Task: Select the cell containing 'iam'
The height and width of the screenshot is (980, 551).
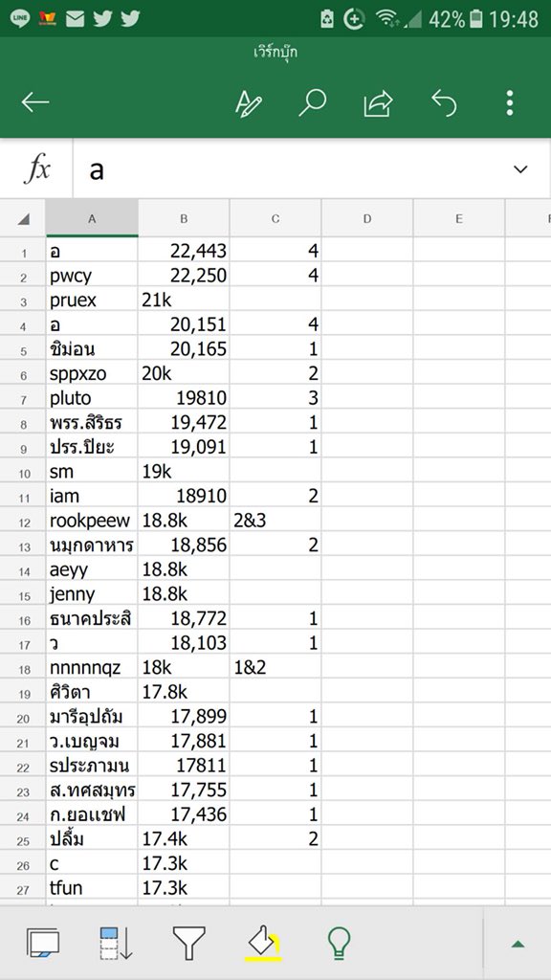Action: pos(92,497)
